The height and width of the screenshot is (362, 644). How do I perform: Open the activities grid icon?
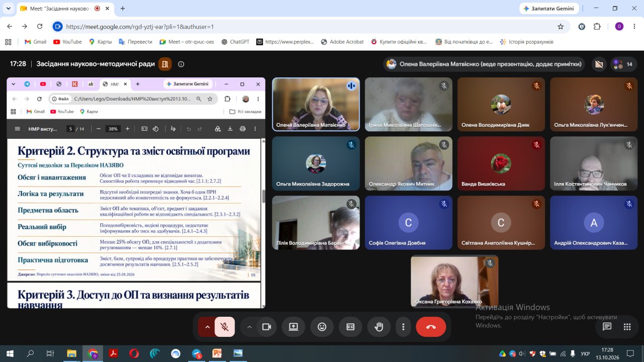tap(627, 327)
